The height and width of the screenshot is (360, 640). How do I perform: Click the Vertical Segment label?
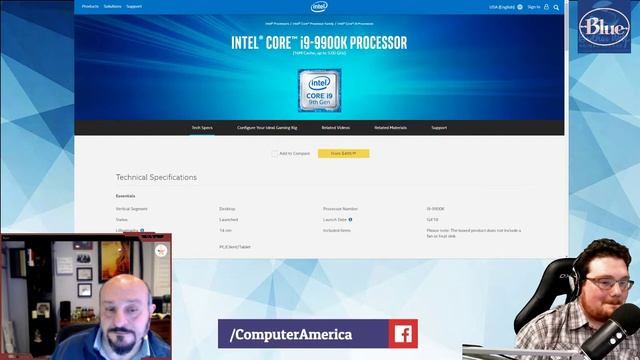pos(131,209)
